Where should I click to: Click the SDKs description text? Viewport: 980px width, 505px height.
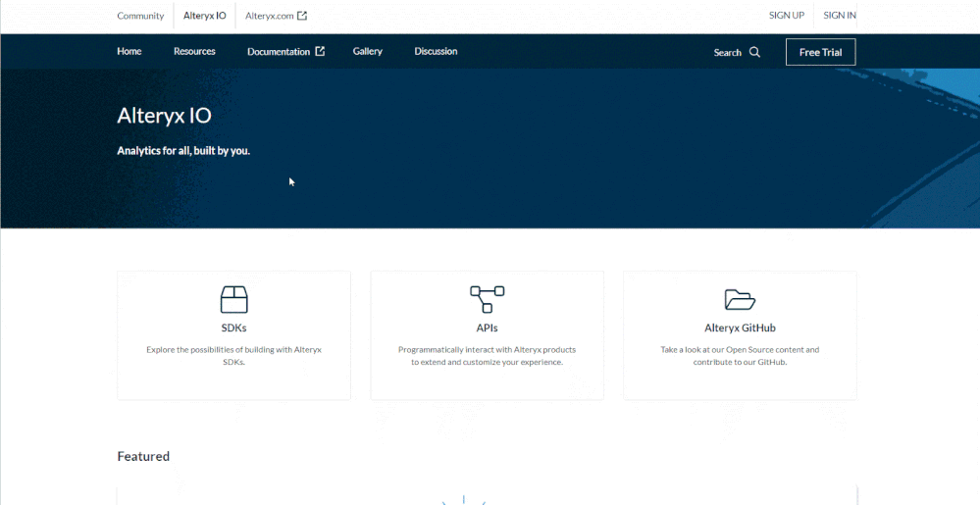pyautogui.click(x=233, y=356)
